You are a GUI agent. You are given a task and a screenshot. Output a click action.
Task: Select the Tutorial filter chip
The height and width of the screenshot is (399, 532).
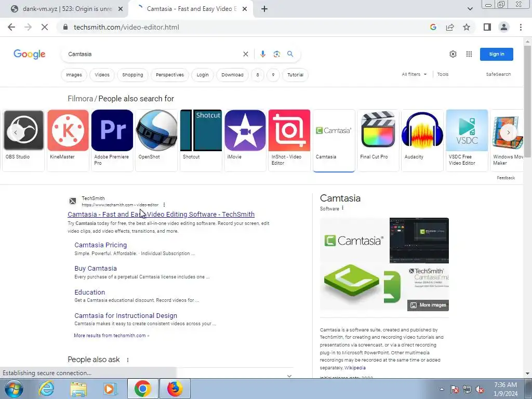[295, 75]
